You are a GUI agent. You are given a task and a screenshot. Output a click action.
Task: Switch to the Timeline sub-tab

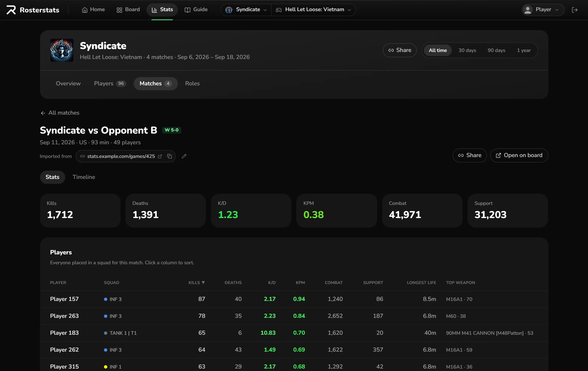pyautogui.click(x=84, y=177)
